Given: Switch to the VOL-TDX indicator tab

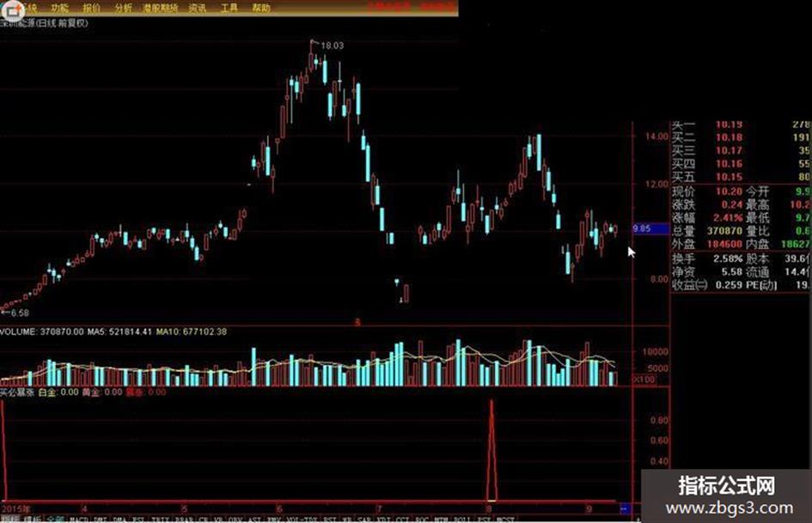Looking at the screenshot, I should tap(302, 519).
